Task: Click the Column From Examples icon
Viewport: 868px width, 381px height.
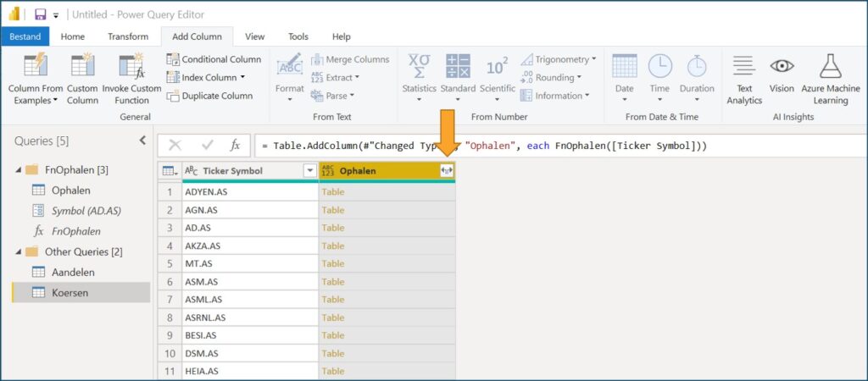Action: click(35, 66)
